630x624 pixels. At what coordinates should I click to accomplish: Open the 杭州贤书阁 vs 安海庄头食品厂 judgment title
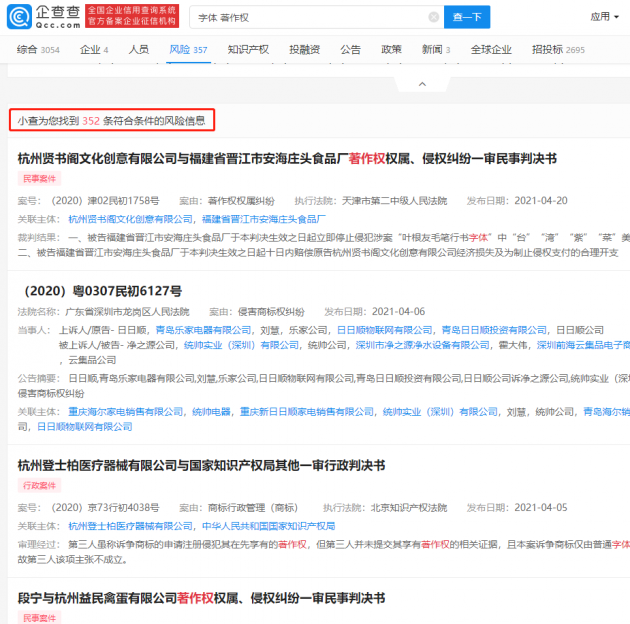tap(287, 159)
